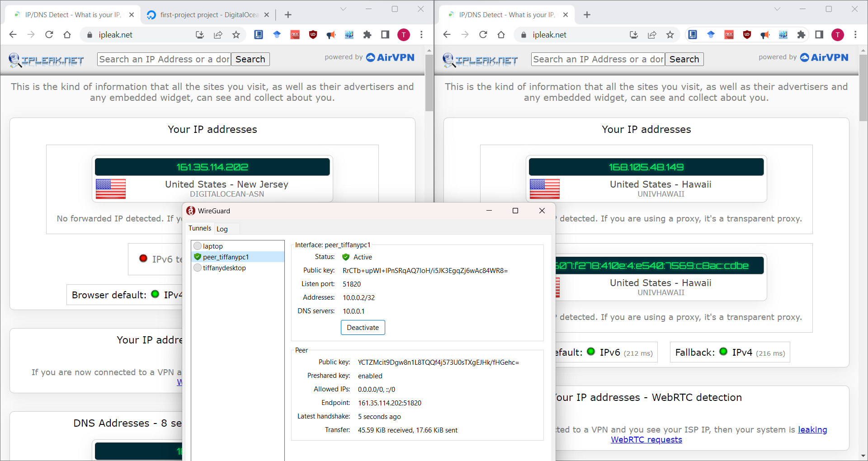Click ipleak.net logo in left window
The height and width of the screenshot is (461, 868).
[x=46, y=60]
